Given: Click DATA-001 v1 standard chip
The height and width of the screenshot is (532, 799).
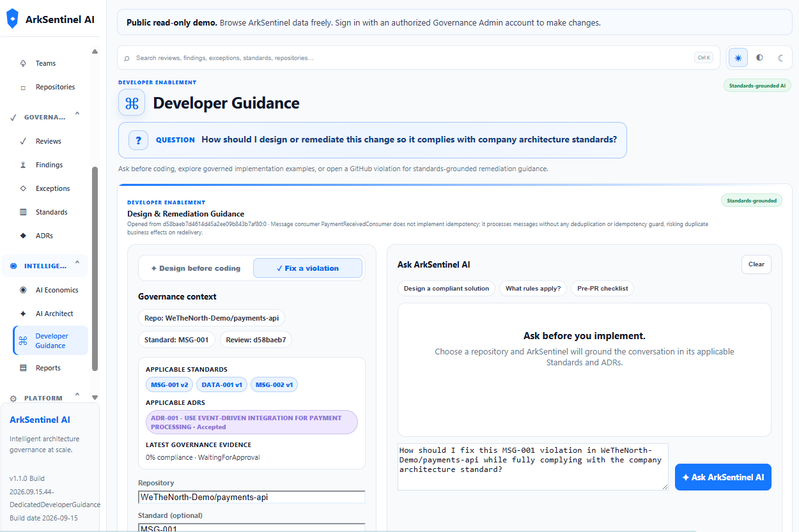Looking at the screenshot, I should coord(221,385).
